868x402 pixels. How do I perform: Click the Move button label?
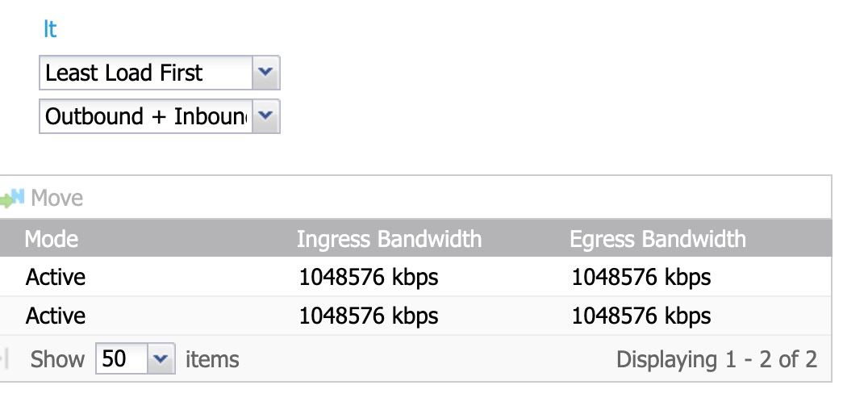(x=56, y=198)
